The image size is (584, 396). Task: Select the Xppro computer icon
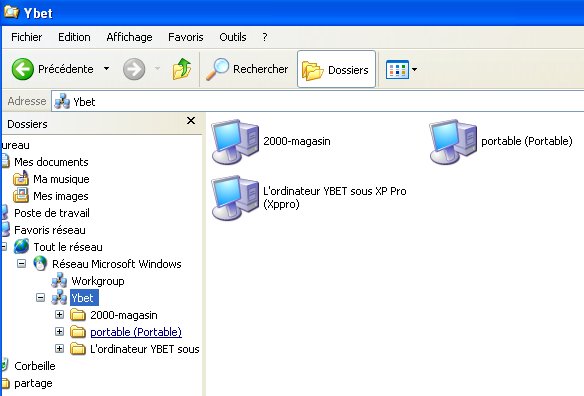[x=235, y=197]
